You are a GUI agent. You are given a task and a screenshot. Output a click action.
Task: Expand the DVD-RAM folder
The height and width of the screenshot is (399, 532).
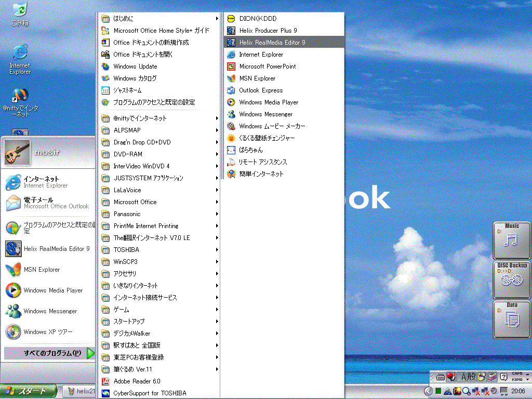pyautogui.click(x=159, y=154)
